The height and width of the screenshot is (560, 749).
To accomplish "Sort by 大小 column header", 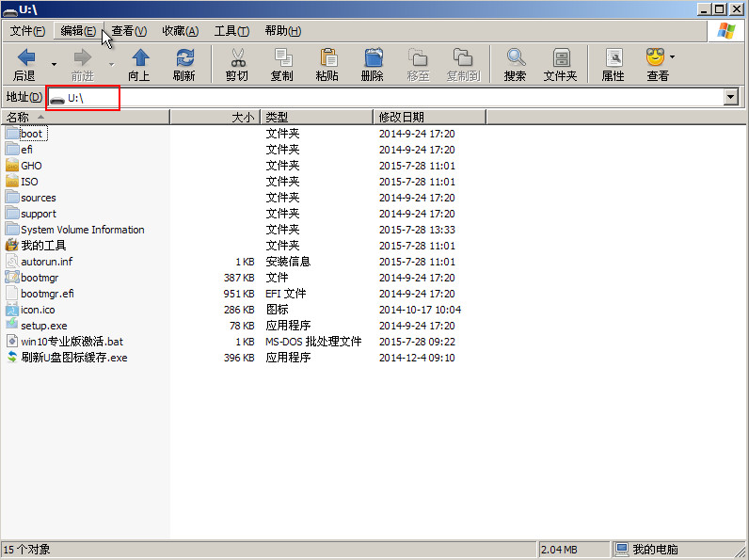I will pyautogui.click(x=215, y=117).
